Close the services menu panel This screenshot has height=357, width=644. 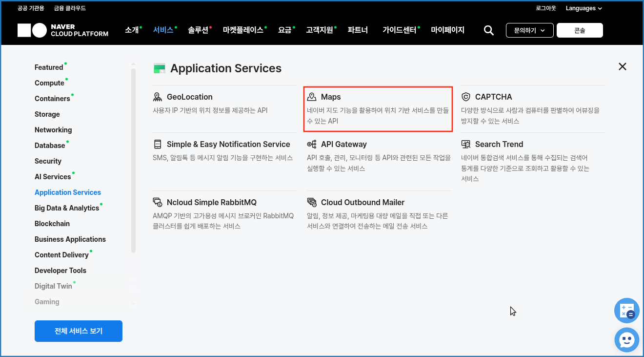622,66
